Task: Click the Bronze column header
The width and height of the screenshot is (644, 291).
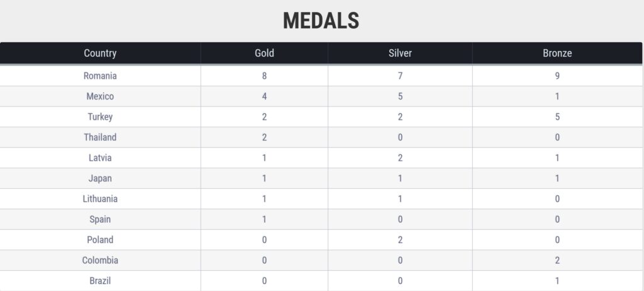Action: (x=557, y=54)
